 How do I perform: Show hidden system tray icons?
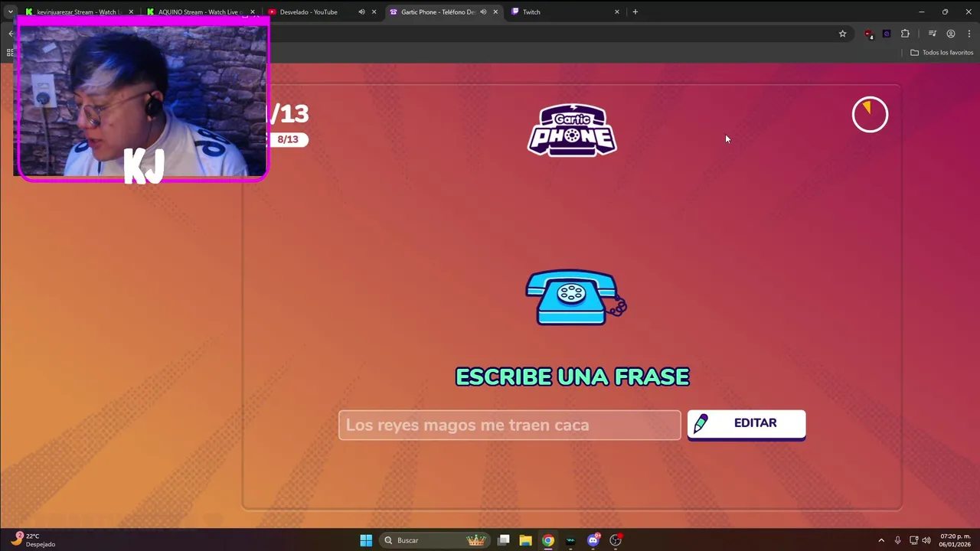[881, 540]
